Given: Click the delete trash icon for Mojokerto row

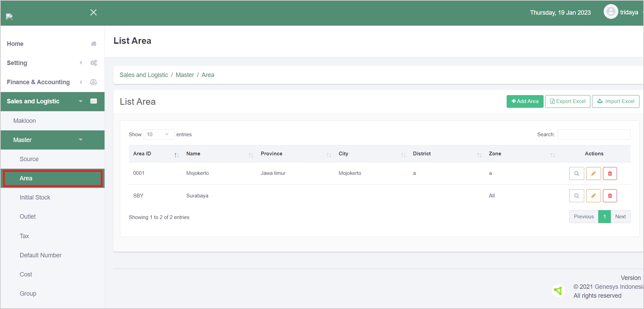Looking at the screenshot, I should pos(610,173).
